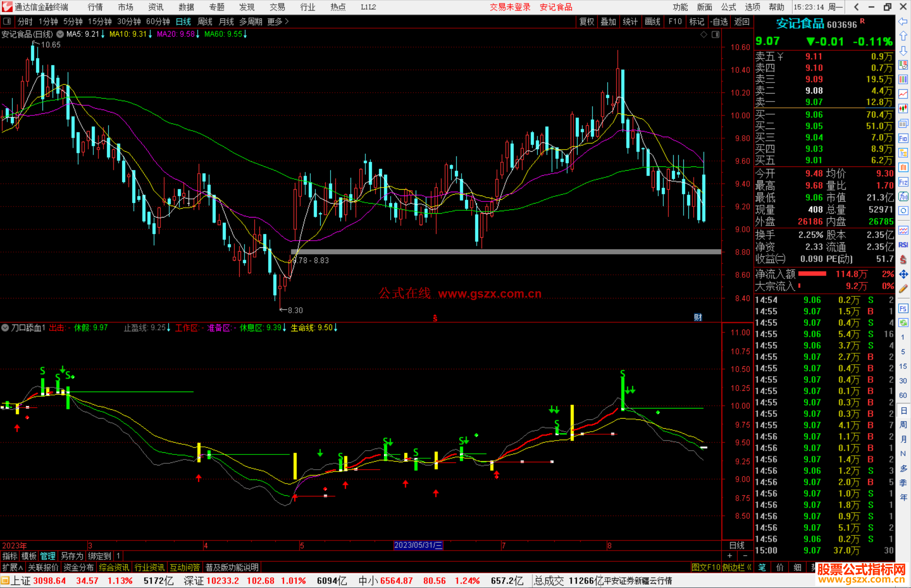911x588 pixels.
Task: Toggle circle button beside 安记食品(日线) label
Action: [x=60, y=34]
